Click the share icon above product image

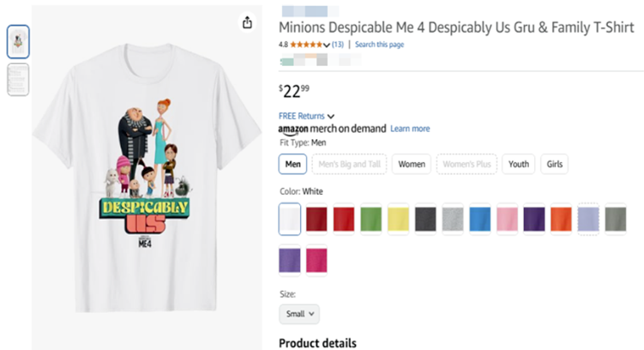(247, 22)
